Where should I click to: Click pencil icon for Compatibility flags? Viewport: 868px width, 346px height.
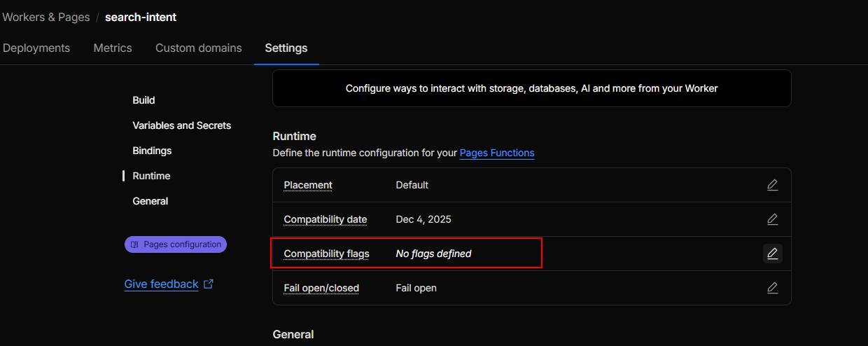(x=772, y=254)
